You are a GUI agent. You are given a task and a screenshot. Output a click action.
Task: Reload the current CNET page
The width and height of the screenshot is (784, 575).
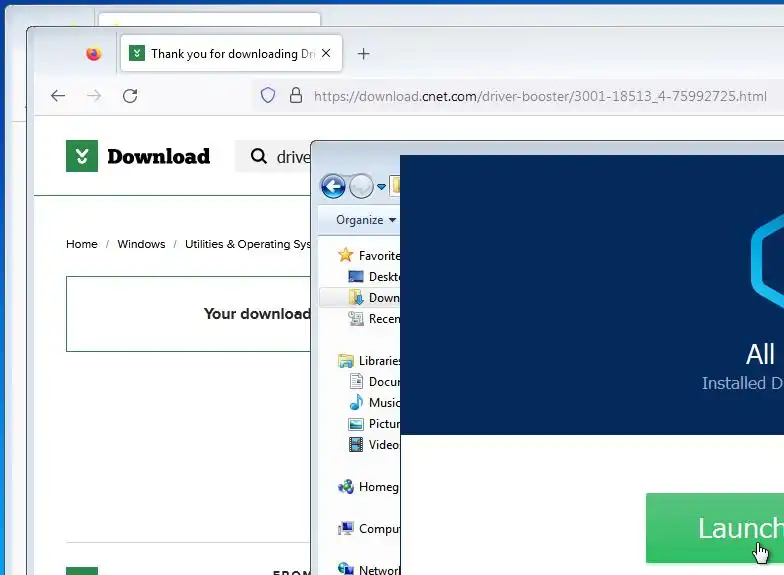130,96
